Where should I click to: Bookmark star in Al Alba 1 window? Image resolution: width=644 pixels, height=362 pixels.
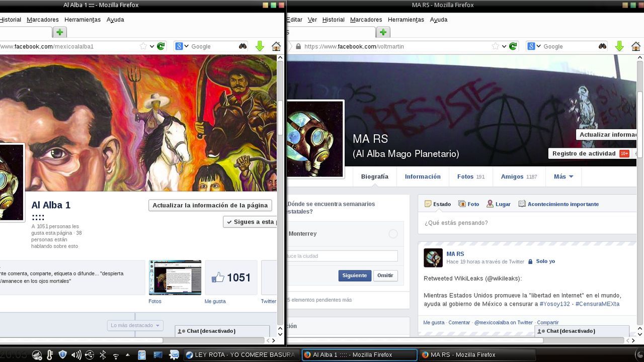143,46
